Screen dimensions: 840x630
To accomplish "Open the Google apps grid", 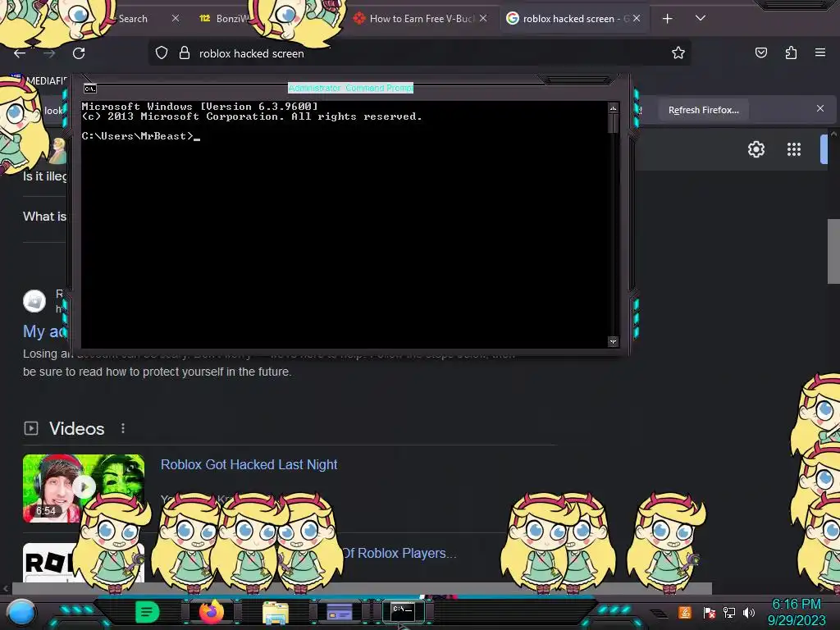I will (794, 149).
